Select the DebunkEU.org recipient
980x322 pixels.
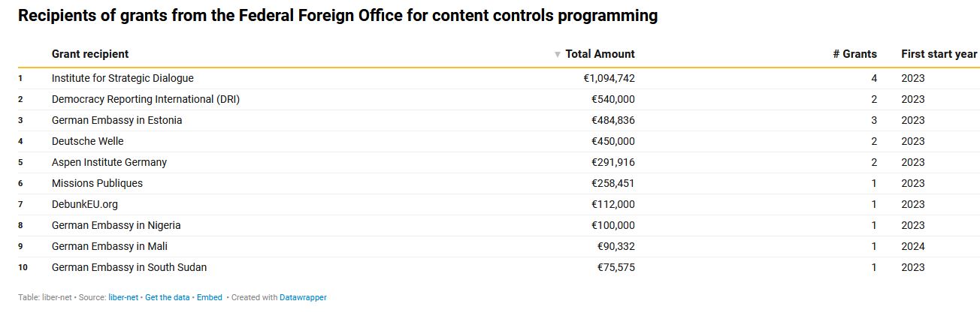[x=85, y=204]
